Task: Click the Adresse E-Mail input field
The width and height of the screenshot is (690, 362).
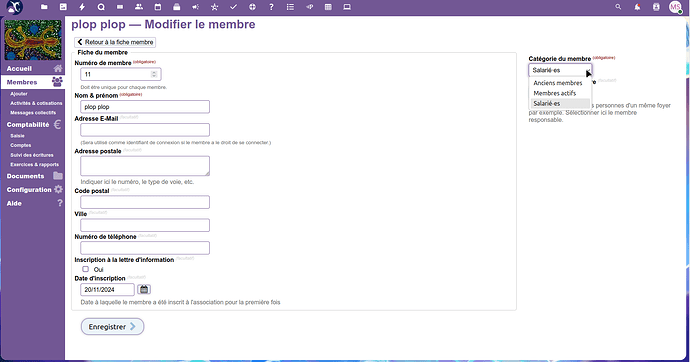Action: click(145, 130)
